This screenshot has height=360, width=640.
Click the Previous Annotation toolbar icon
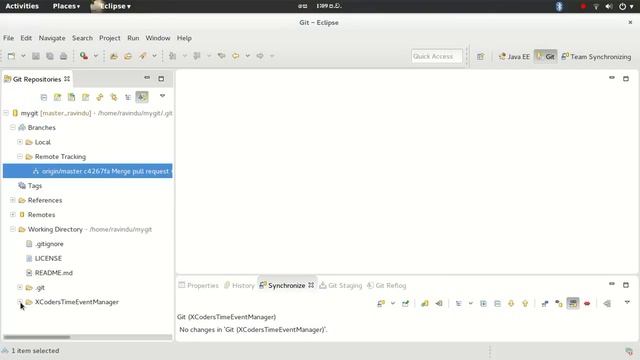tap(197, 56)
